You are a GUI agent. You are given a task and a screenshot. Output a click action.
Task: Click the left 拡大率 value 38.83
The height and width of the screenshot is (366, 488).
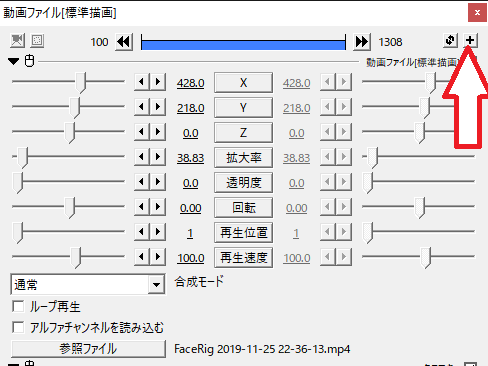(x=190, y=158)
